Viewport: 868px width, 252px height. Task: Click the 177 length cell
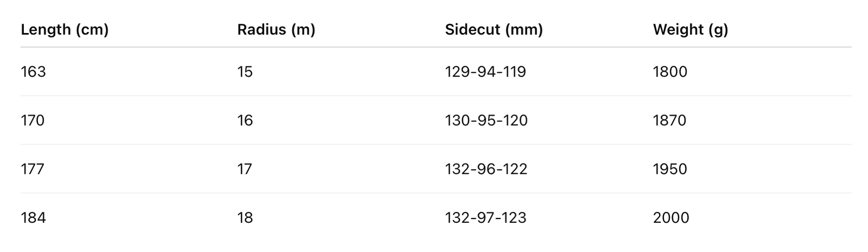tap(33, 169)
